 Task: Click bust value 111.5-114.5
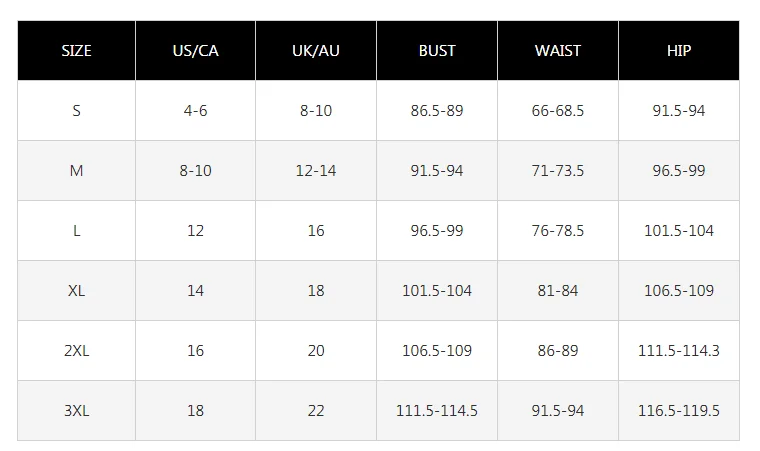pyautogui.click(x=437, y=410)
